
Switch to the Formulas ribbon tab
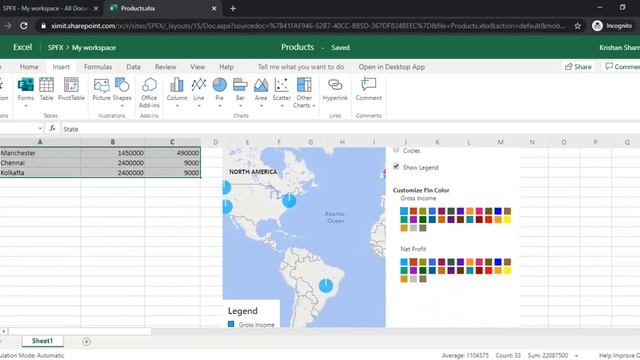point(98,67)
